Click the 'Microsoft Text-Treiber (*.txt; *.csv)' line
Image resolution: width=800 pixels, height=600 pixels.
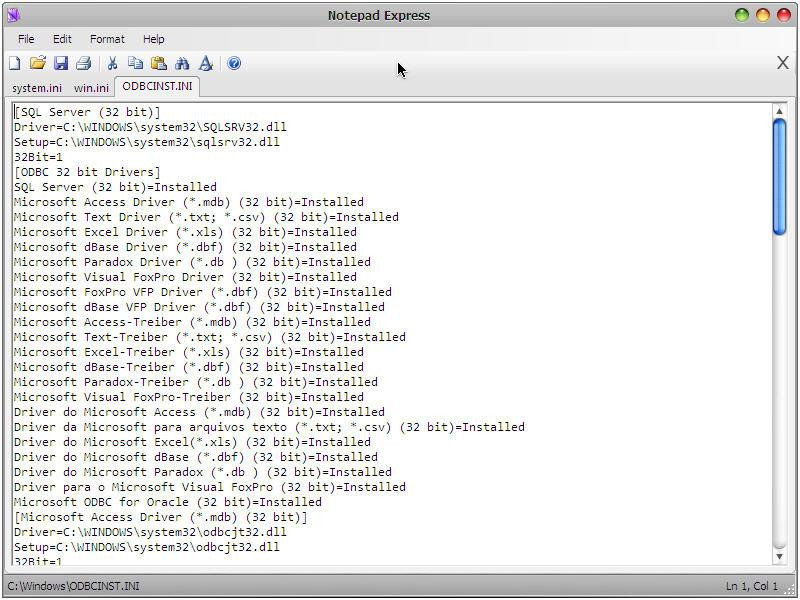(x=210, y=337)
